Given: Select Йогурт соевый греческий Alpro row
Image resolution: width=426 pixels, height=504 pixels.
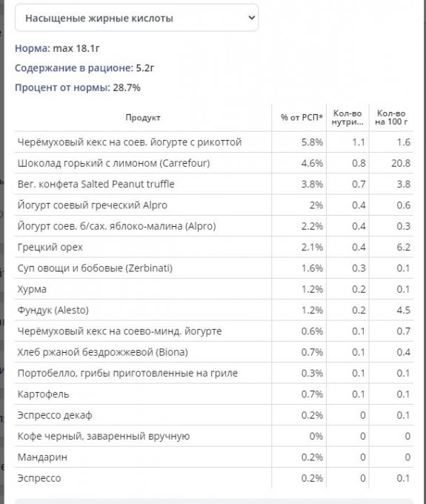Looking at the screenshot, I should (x=214, y=205).
